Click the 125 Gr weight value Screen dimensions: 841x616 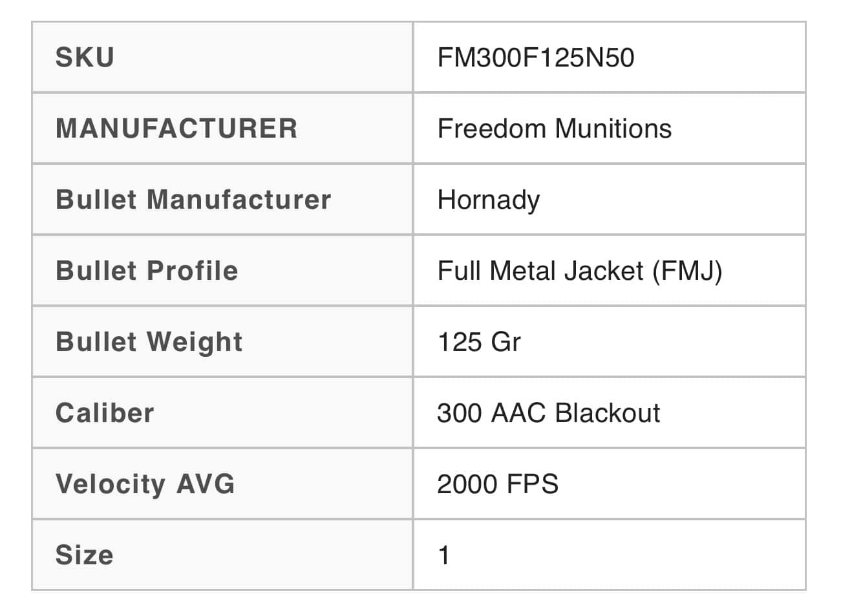479,342
